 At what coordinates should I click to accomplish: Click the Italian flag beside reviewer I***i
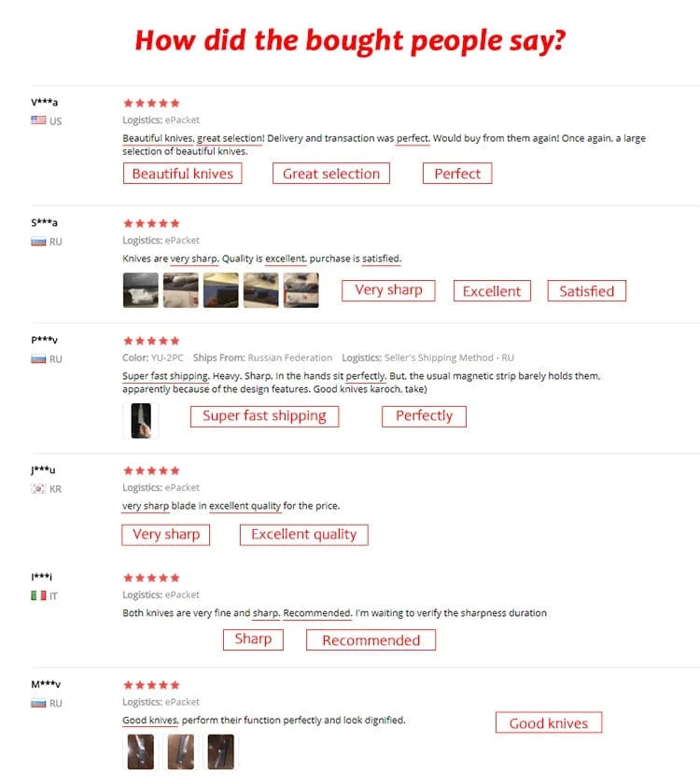[38, 595]
